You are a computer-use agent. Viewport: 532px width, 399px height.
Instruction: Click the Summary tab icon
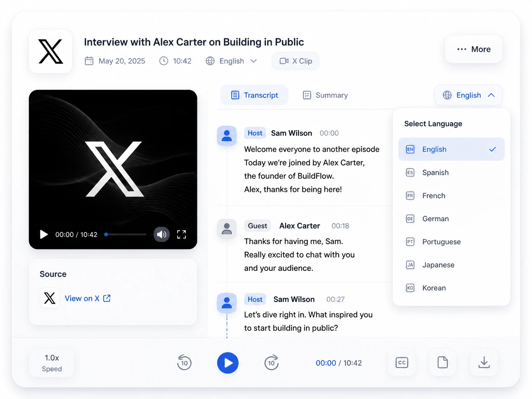pos(307,95)
